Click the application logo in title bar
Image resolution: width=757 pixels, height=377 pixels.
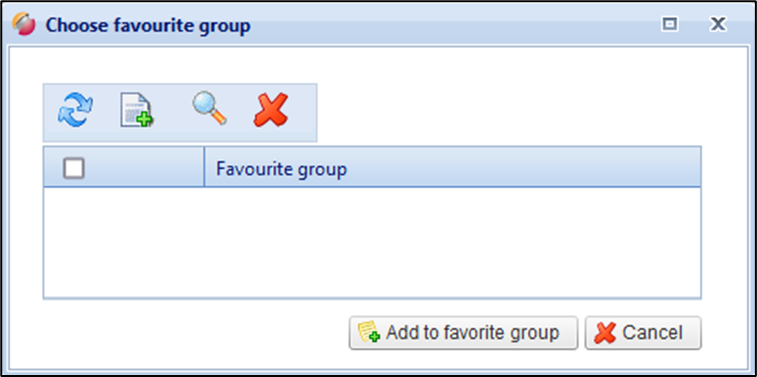(24, 24)
